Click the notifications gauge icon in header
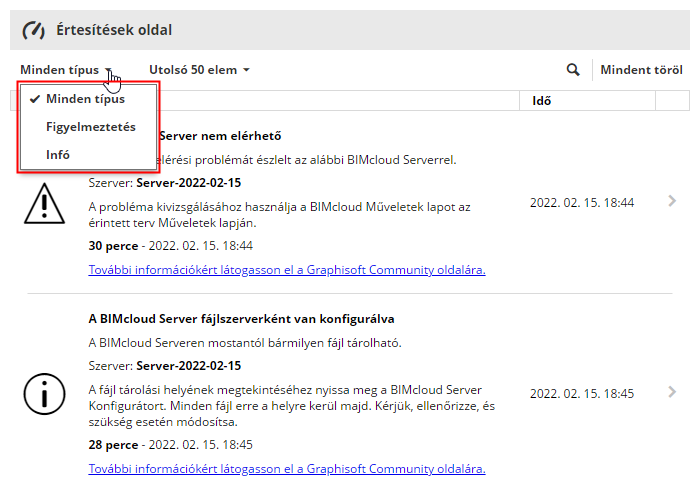Image resolution: width=700 pixels, height=502 pixels. click(33, 30)
